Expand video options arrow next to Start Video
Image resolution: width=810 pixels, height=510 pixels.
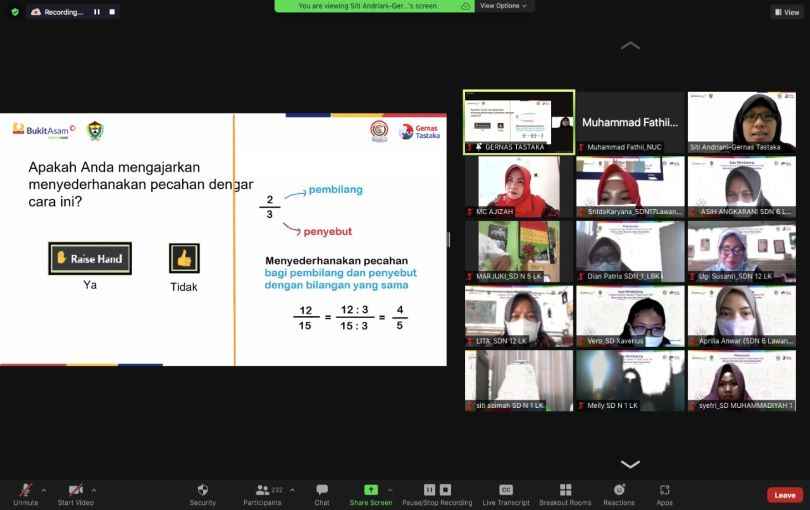[94, 490]
